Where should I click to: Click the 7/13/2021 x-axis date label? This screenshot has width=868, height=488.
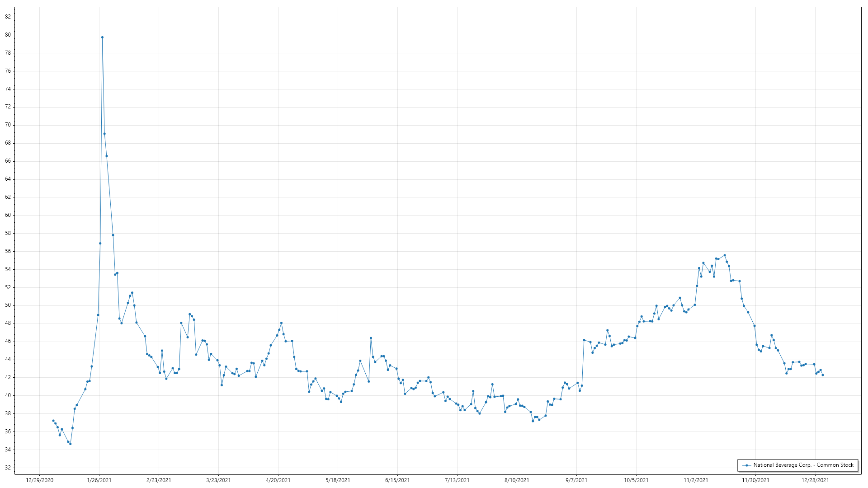click(x=457, y=480)
